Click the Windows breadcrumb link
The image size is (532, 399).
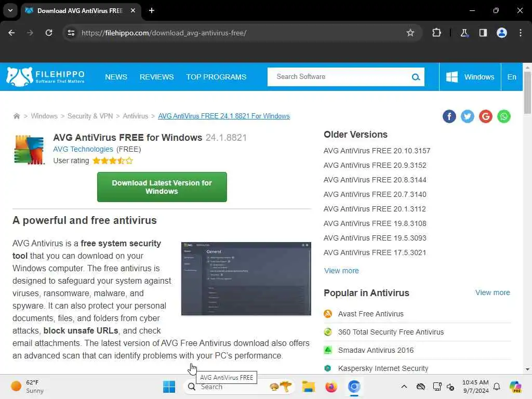click(x=44, y=116)
